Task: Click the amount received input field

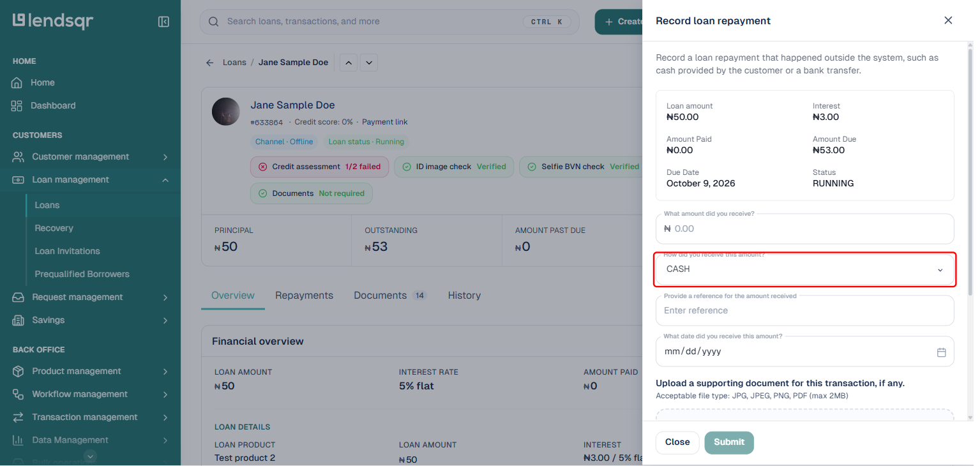Action: point(805,229)
